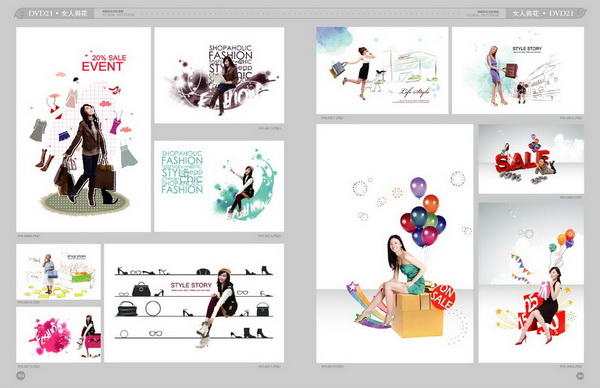The image size is (600, 388).
Task: Click the right page number circle
Action: pos(580,376)
